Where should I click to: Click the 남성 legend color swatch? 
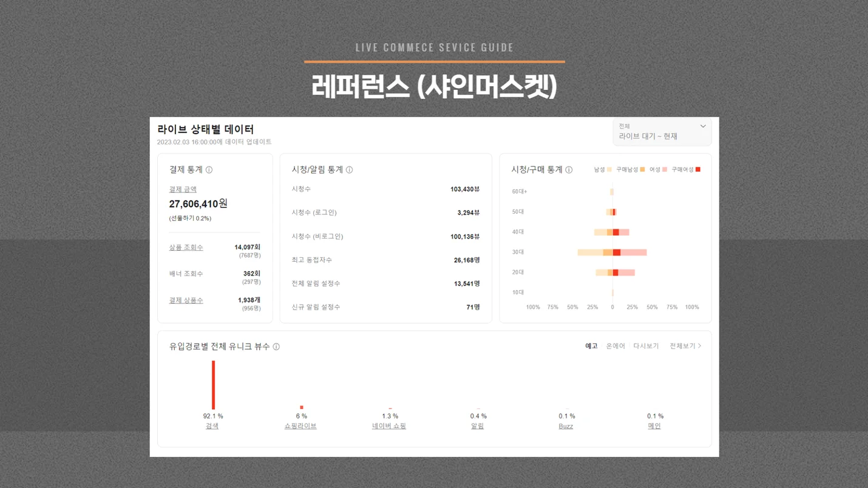pos(609,170)
